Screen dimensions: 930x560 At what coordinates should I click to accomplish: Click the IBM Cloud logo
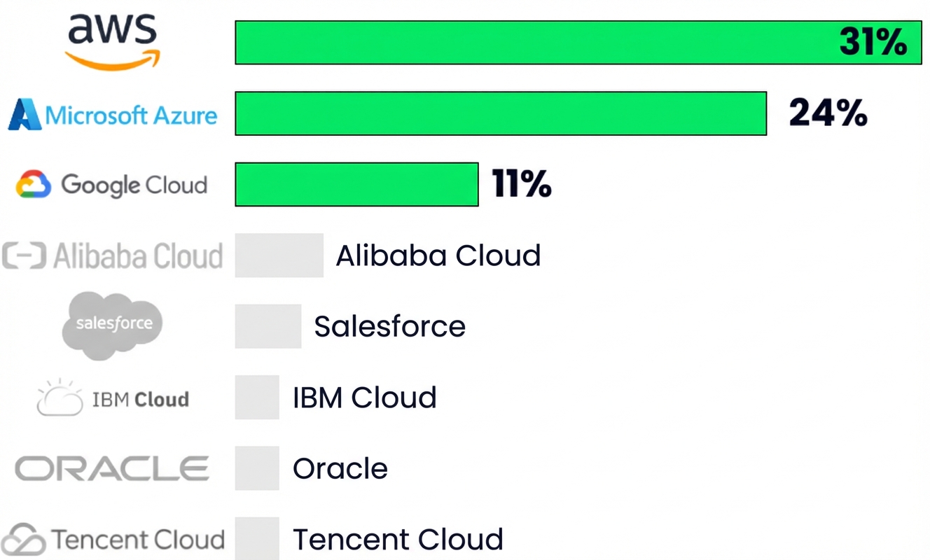click(x=113, y=398)
